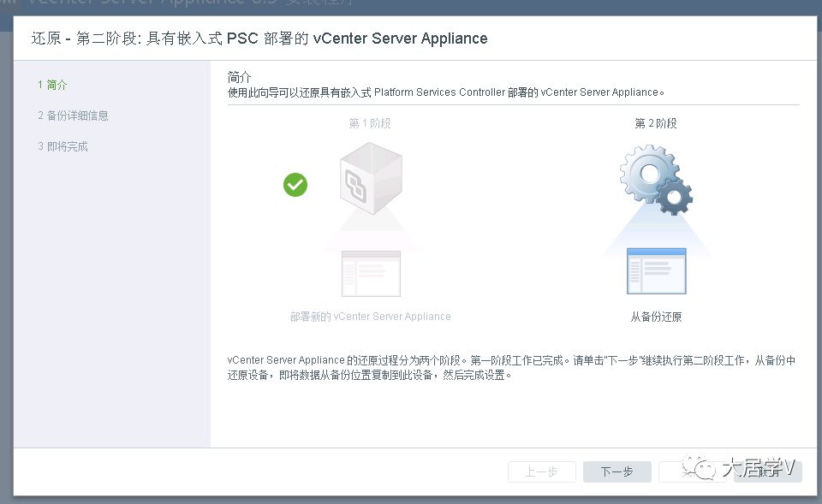Image resolution: width=822 pixels, height=504 pixels.
Task: Click the stage 2 restore window icon
Action: point(657,271)
